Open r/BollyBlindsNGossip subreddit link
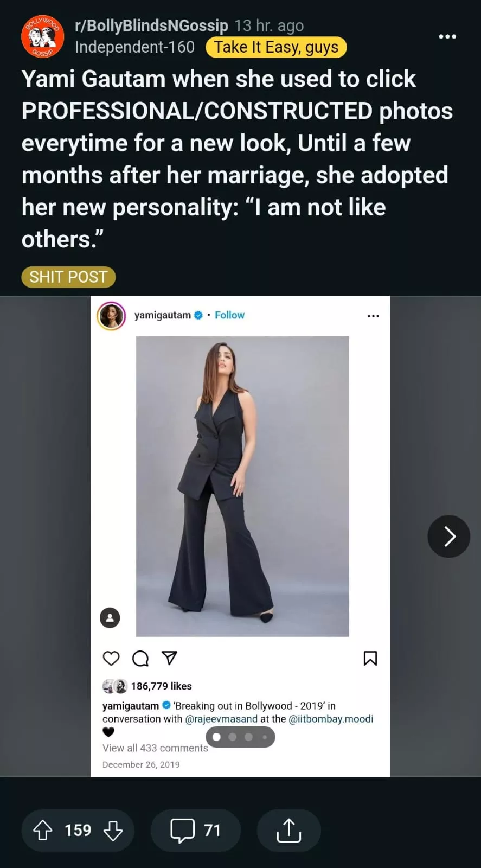Image resolution: width=481 pixels, height=868 pixels. (151, 25)
